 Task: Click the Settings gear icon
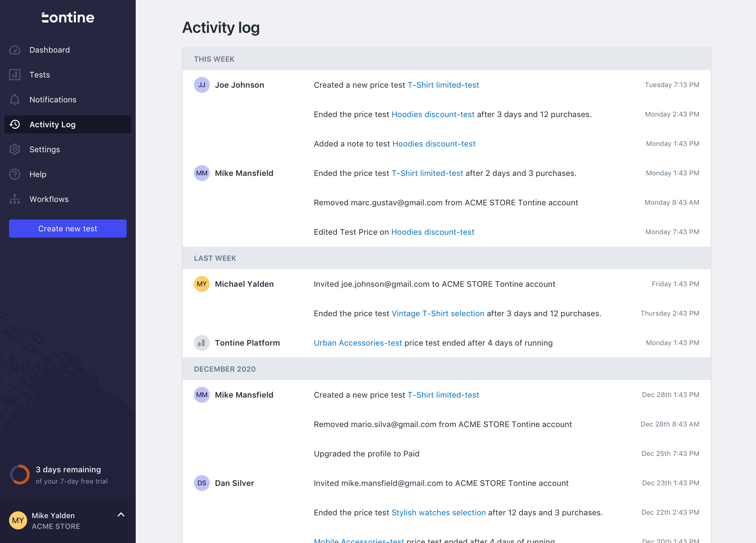point(15,149)
